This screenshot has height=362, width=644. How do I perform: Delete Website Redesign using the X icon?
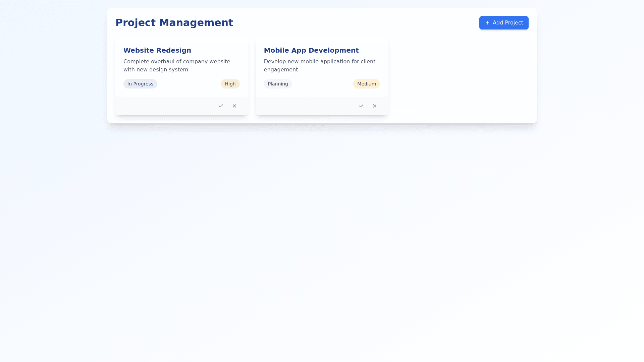tap(234, 106)
